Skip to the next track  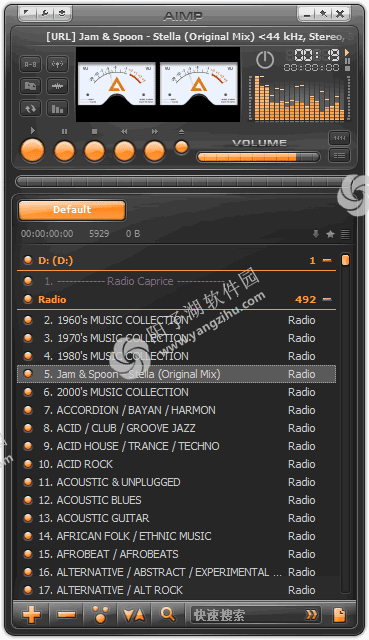(154, 151)
